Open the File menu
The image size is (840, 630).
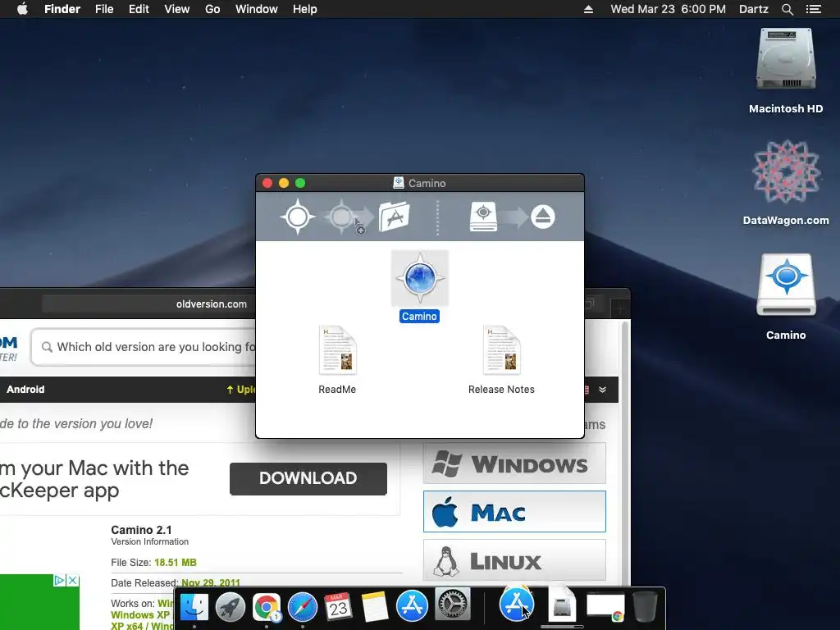coord(104,9)
